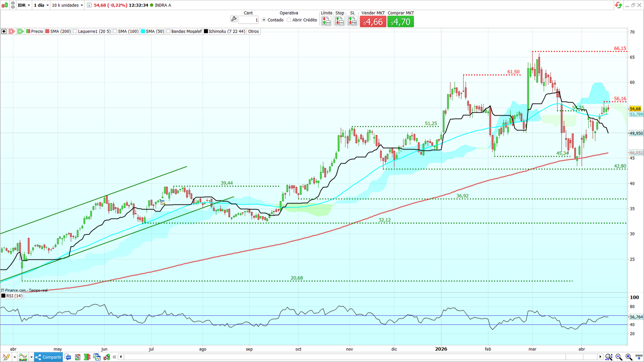The width and height of the screenshot is (644, 362).
Task: Select the Contado radio button
Action: [x=264, y=20]
